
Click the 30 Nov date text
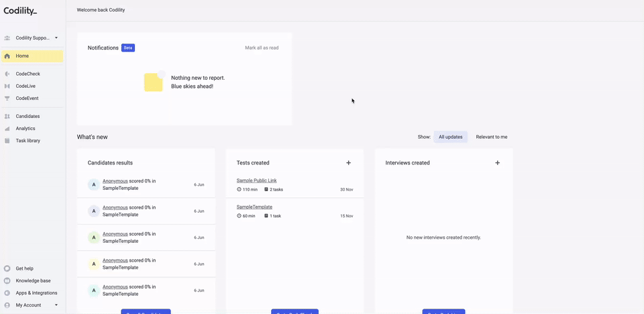[x=346, y=189]
